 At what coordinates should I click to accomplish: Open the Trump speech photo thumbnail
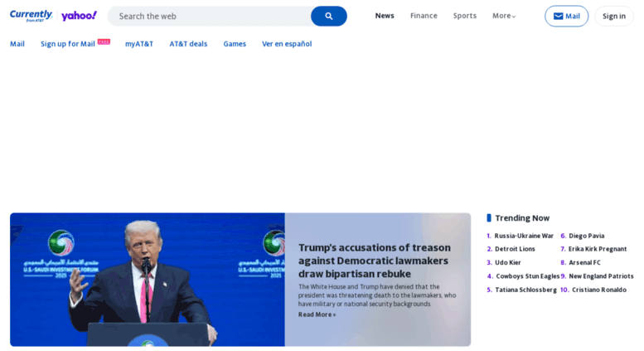coord(148,280)
